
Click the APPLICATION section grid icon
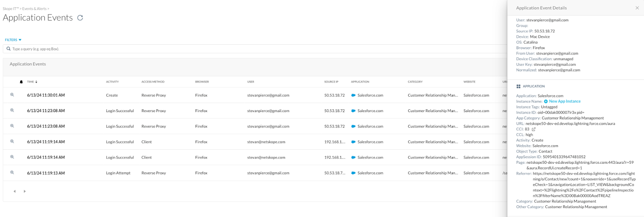click(x=518, y=86)
